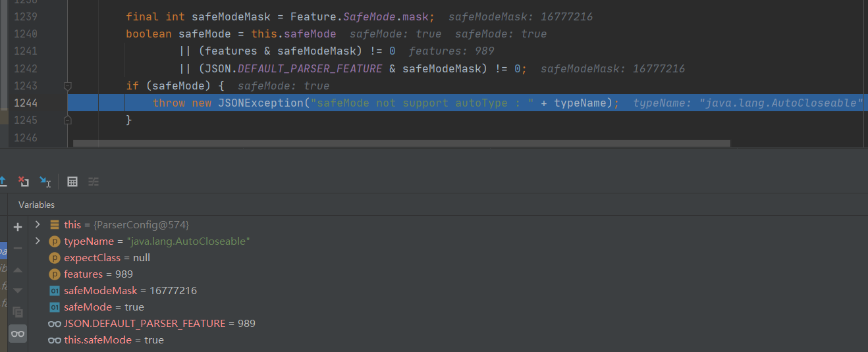Expand the typeName variable node
Image resolution: width=868 pixels, height=352 pixels.
(38, 241)
